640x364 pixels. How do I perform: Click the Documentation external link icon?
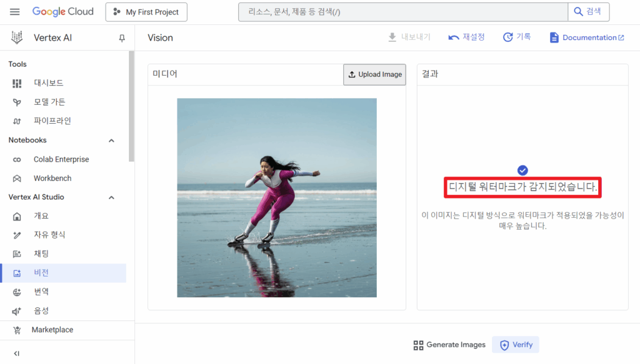click(621, 37)
